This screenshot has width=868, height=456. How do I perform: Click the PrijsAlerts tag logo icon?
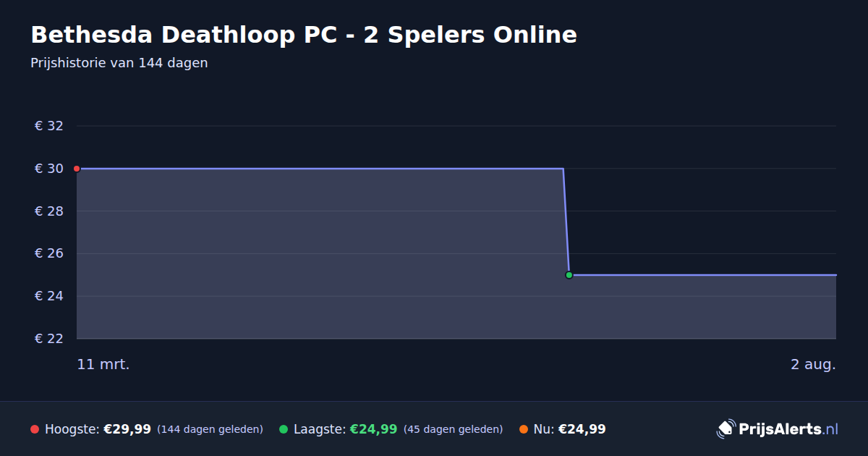(x=726, y=429)
